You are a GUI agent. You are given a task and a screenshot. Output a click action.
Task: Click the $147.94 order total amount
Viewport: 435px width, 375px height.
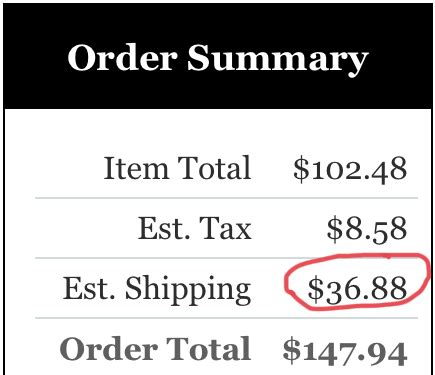pyautogui.click(x=345, y=351)
